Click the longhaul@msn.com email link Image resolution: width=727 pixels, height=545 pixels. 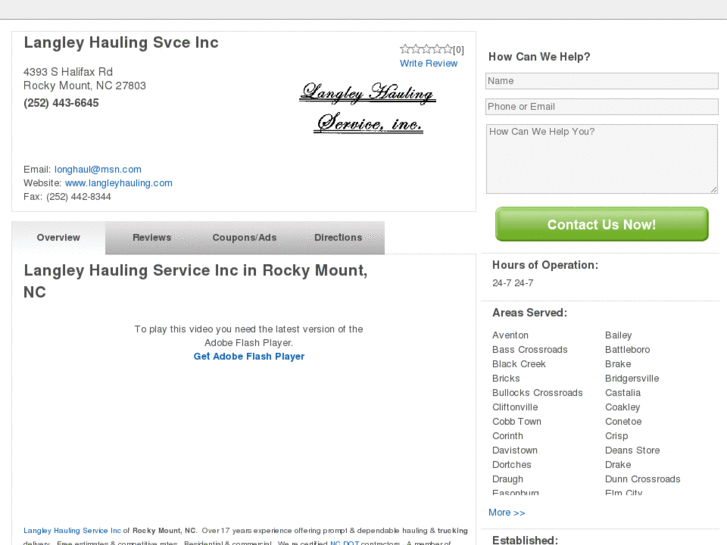point(97,169)
